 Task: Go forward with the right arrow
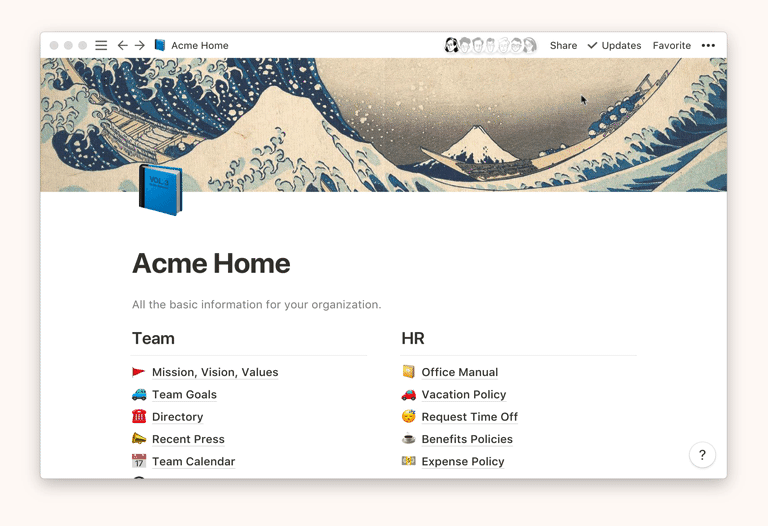tap(140, 45)
